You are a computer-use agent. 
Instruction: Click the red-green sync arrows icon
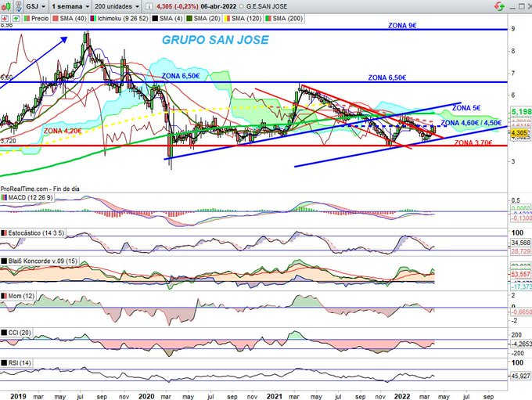point(499,6)
